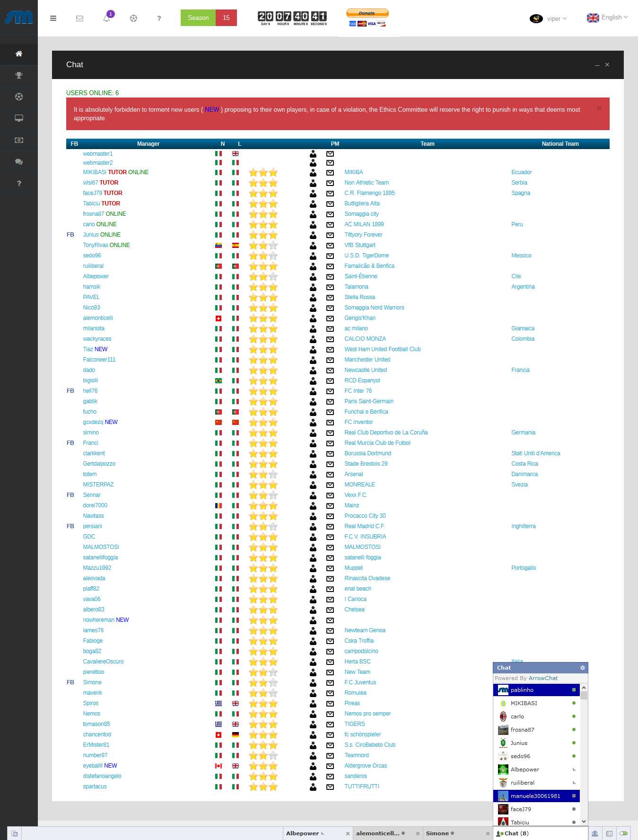
Task: Open the viper user dropdown
Action: tap(548, 18)
